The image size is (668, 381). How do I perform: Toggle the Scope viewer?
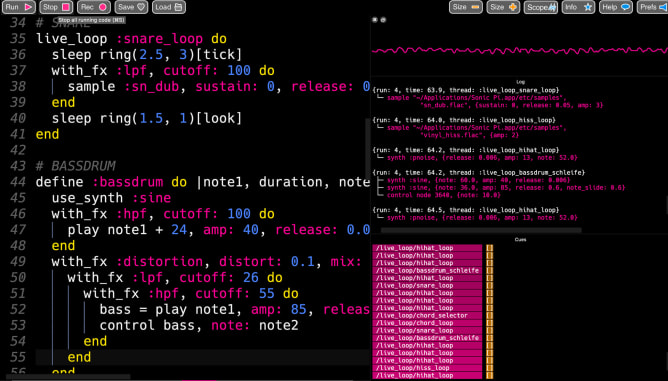point(541,7)
